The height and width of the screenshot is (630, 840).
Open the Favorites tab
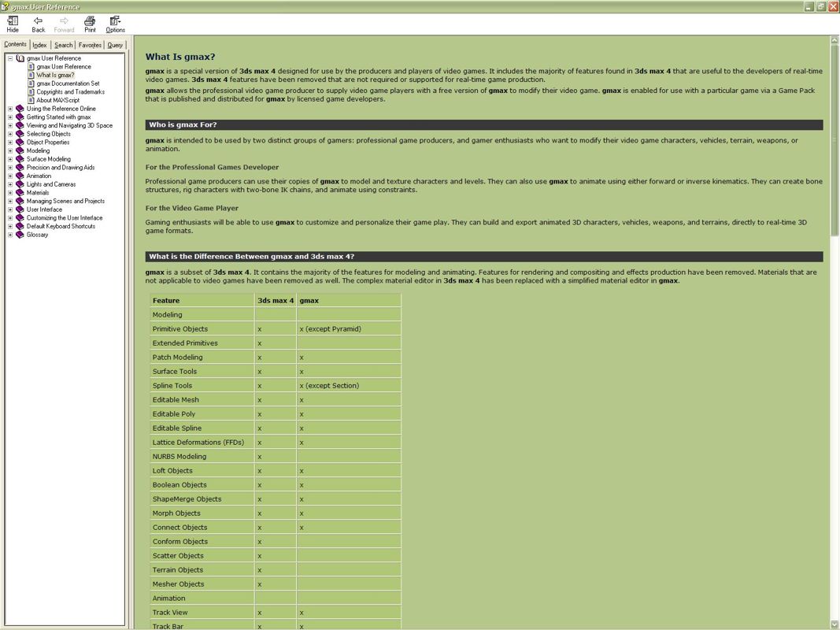click(90, 46)
